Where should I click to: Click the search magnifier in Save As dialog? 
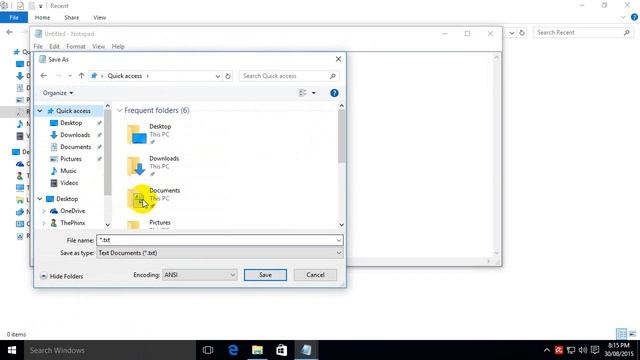333,76
